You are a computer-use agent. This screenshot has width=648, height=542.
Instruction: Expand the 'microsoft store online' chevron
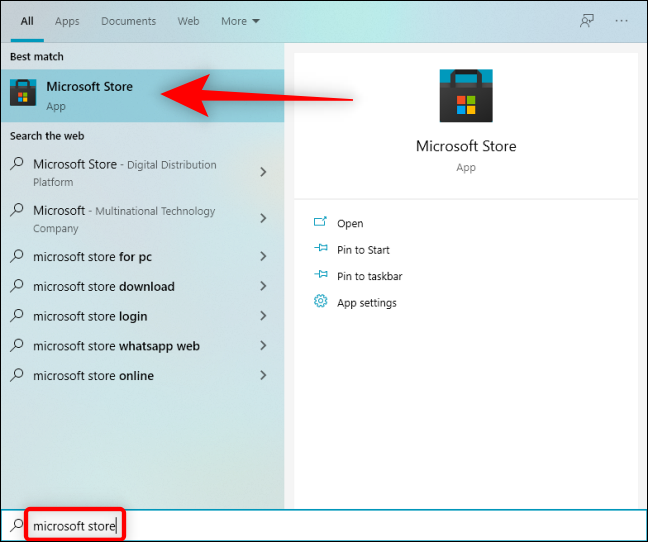[263, 376]
